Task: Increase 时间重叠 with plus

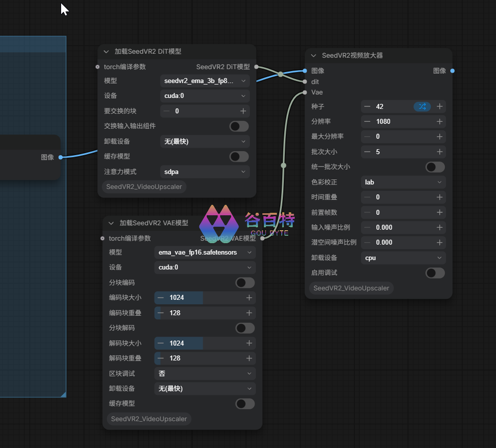Action: coord(439,197)
